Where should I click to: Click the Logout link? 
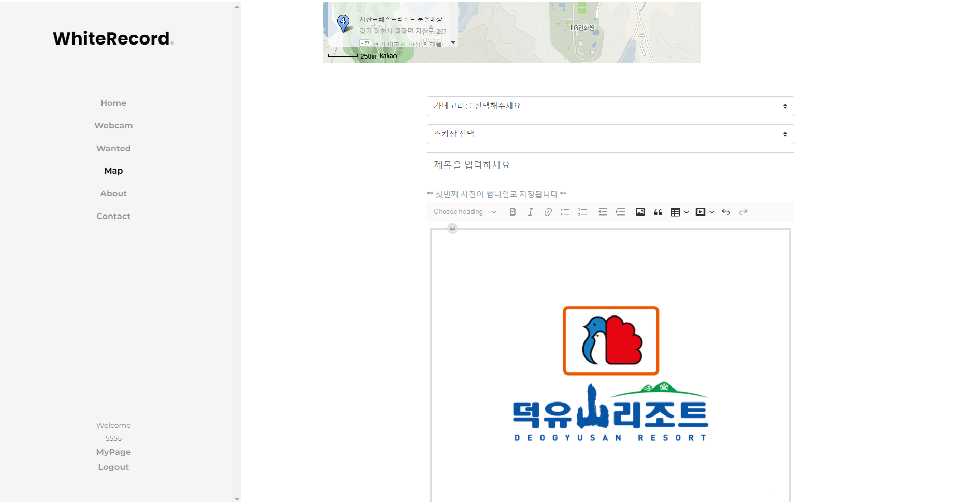pyautogui.click(x=113, y=467)
